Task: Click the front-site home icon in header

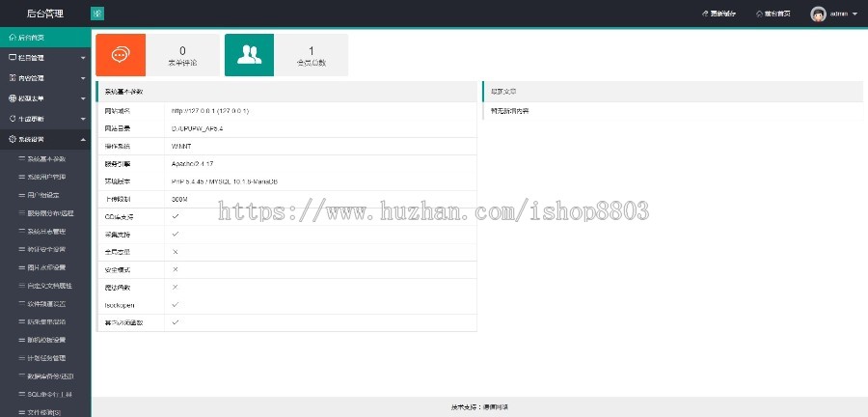Action: point(759,14)
